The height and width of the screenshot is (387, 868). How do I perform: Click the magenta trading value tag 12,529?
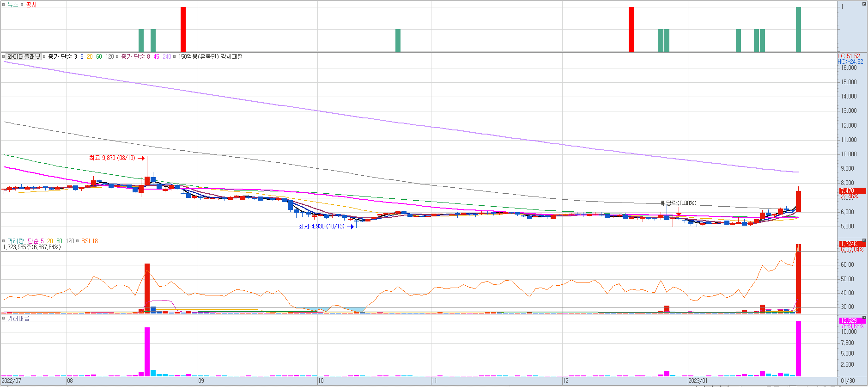[852, 320]
